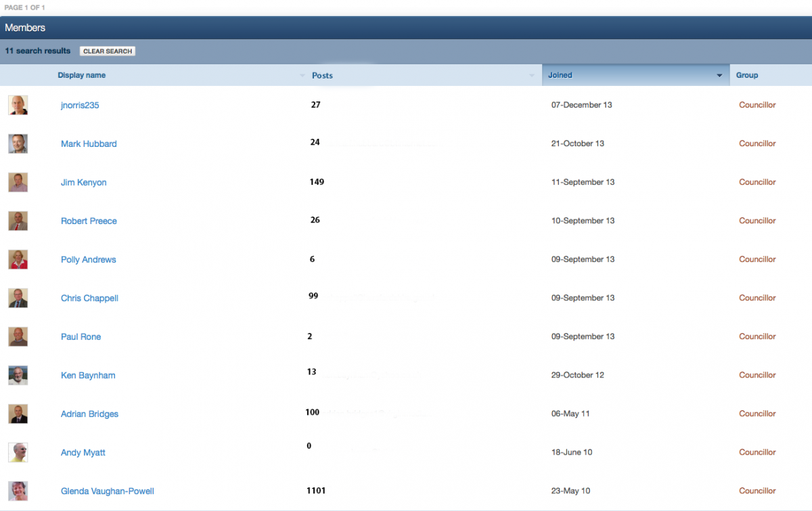
Task: Click the joined date 18-June 10
Action: tap(572, 452)
